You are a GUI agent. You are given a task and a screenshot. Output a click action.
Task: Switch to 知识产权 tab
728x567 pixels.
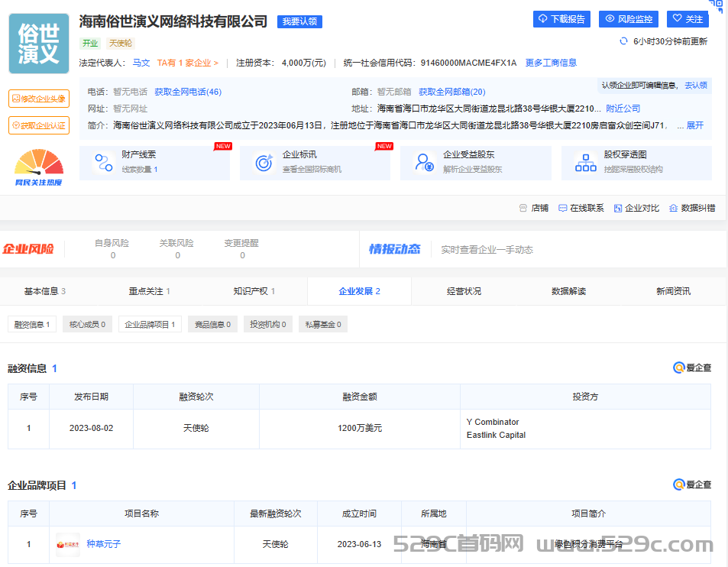[254, 291]
